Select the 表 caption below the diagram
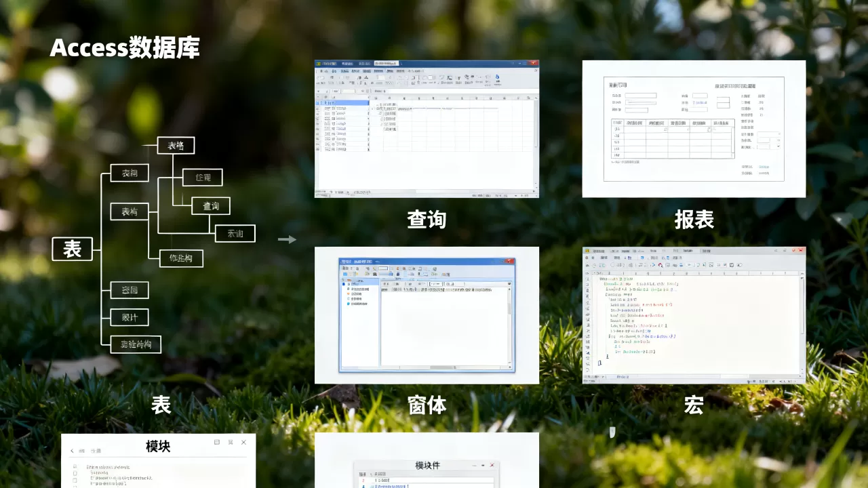Viewport: 868px width, 488px height. pyautogui.click(x=161, y=405)
